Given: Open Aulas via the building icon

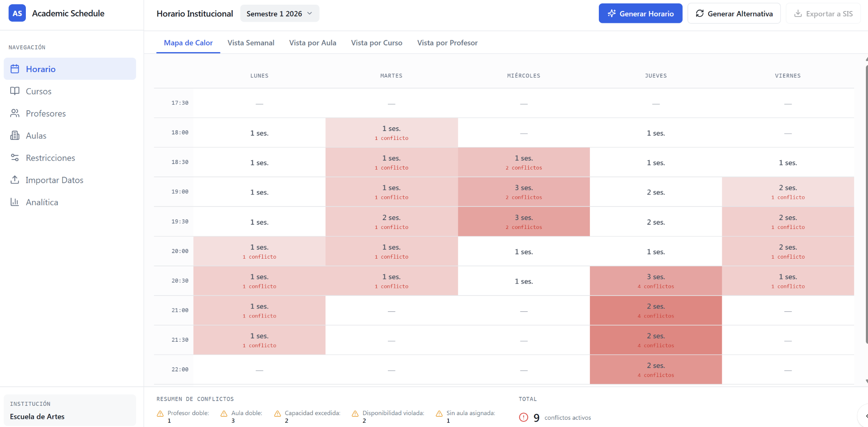Looking at the screenshot, I should point(15,136).
